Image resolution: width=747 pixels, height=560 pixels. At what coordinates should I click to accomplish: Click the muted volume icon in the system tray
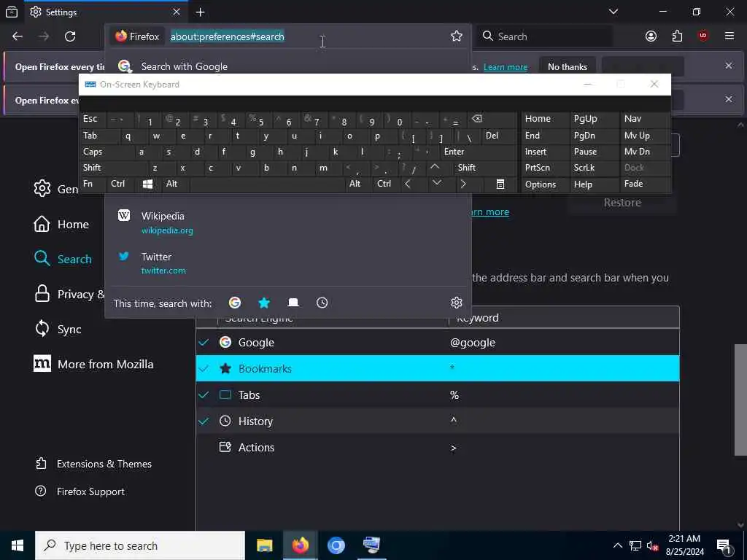[653, 545]
